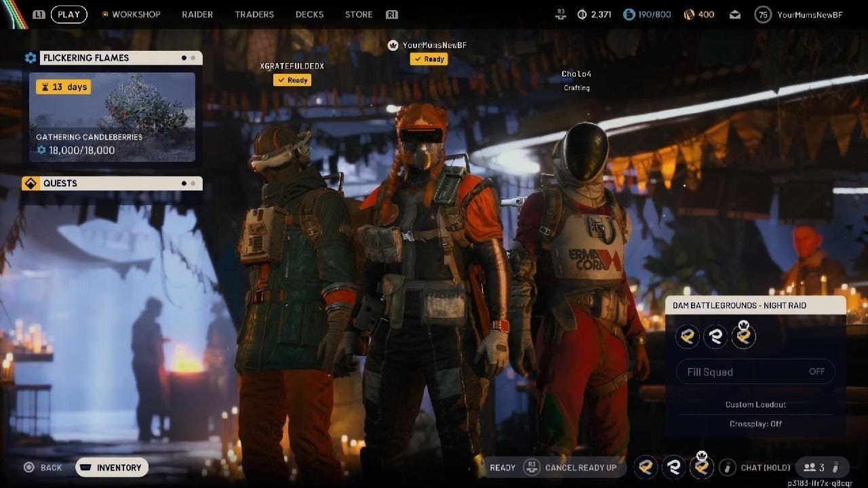Click the raider tokens icon beside 400

(x=689, y=14)
